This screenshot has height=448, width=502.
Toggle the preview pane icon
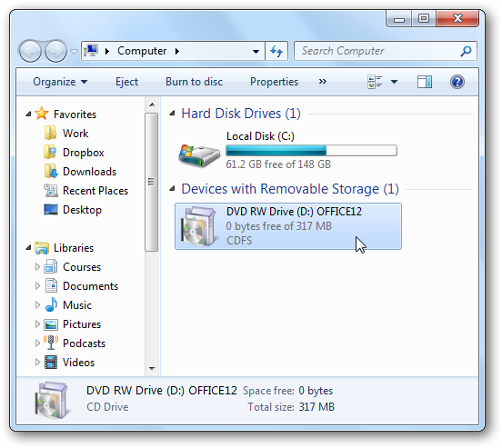point(425,82)
